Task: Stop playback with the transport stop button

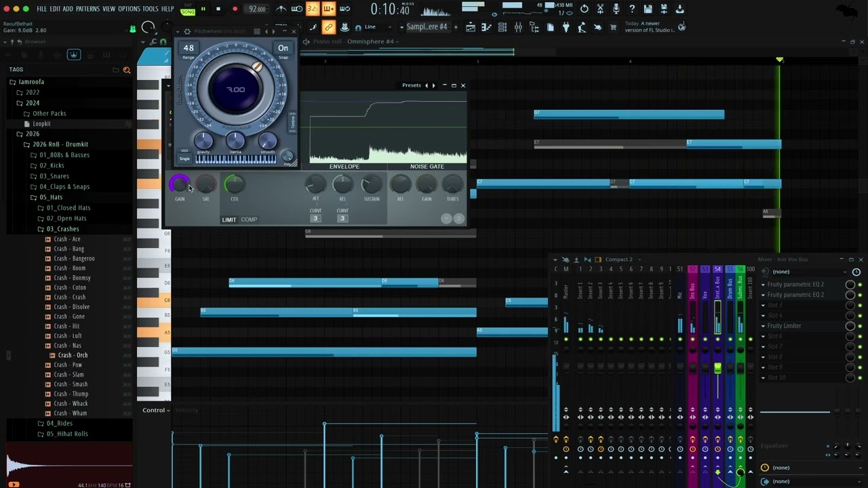Action: [x=218, y=9]
